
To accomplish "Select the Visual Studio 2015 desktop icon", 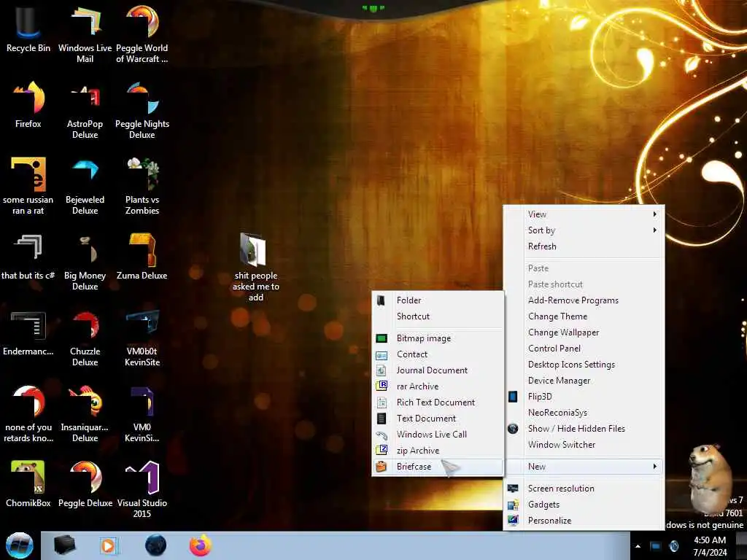I will 142,489.
